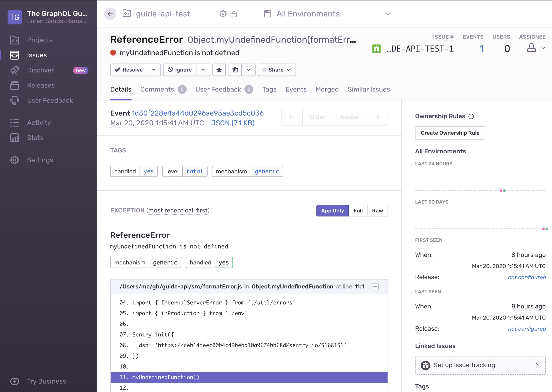The height and width of the screenshot is (392, 552).
Task: Click the project folder icon beside guide-api-test
Action: coord(127,13)
